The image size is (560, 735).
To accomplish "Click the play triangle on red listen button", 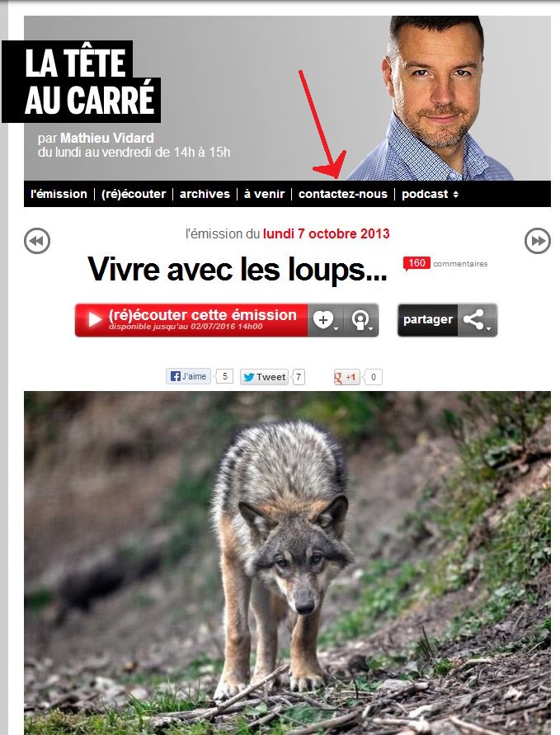I will (94, 320).
